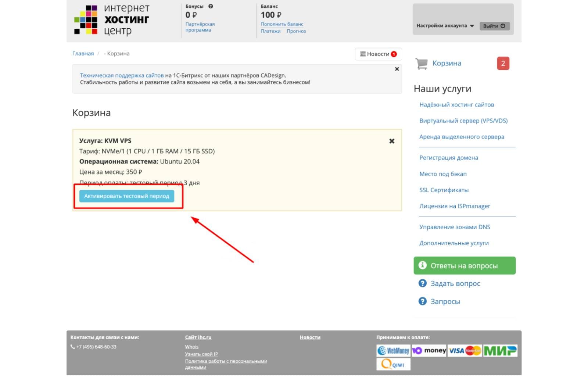Open Виртуальный сервер (VPS/VDS)
The height and width of the screenshot is (383, 588).
point(463,121)
